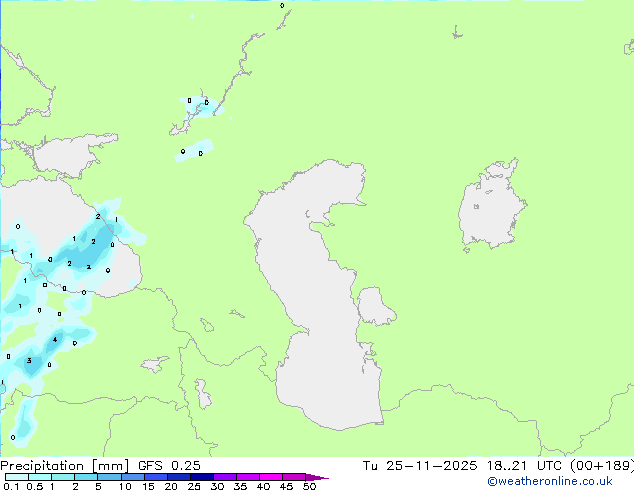
Task: Click the date "25-11-2025" text
Action: (x=431, y=466)
